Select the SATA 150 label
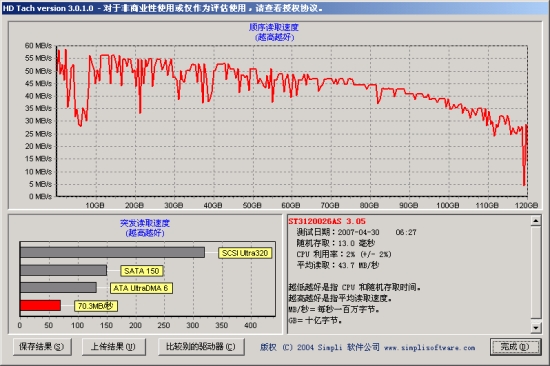The image size is (550, 366). 142,271
